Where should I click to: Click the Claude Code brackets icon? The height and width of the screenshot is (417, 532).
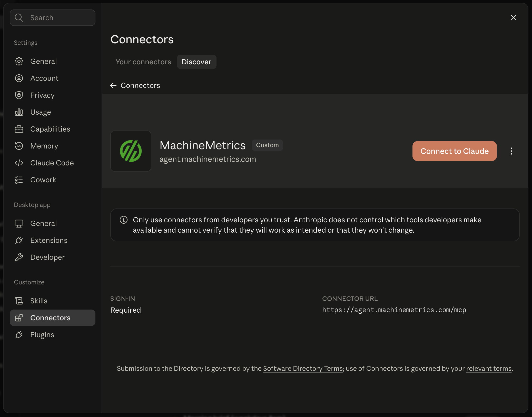pos(19,163)
